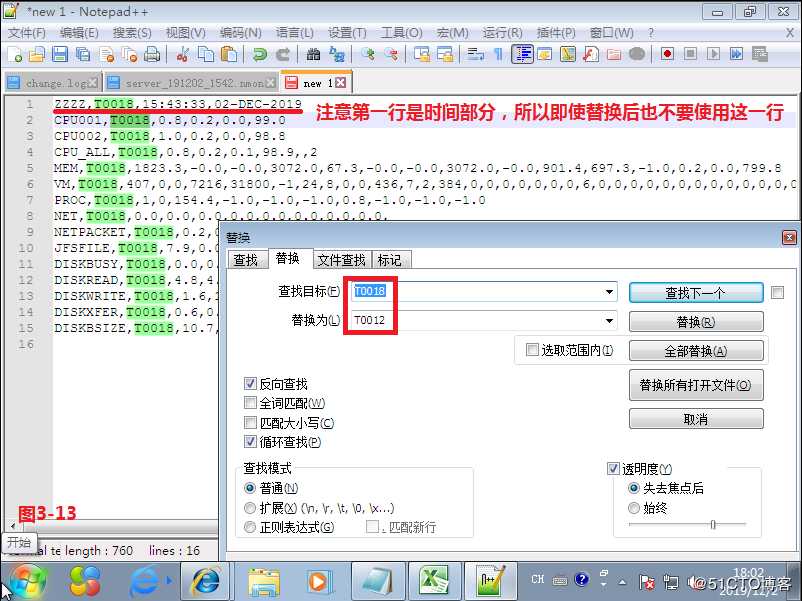The image size is (802, 601).
Task: Expand the 查找目标 dropdown arrow
Action: (609, 292)
